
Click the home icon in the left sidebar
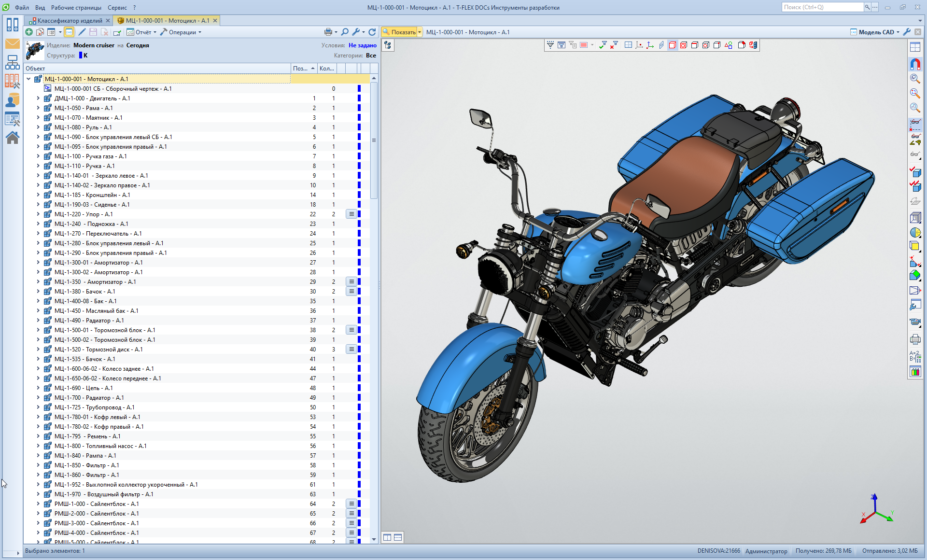click(x=12, y=138)
